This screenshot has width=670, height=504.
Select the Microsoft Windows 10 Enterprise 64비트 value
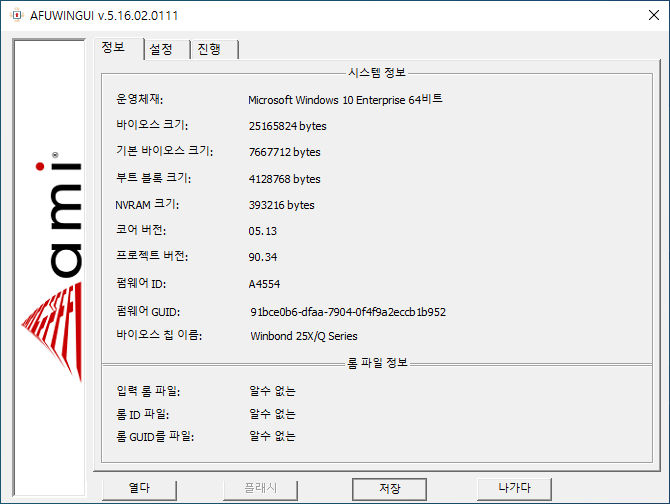point(345,100)
